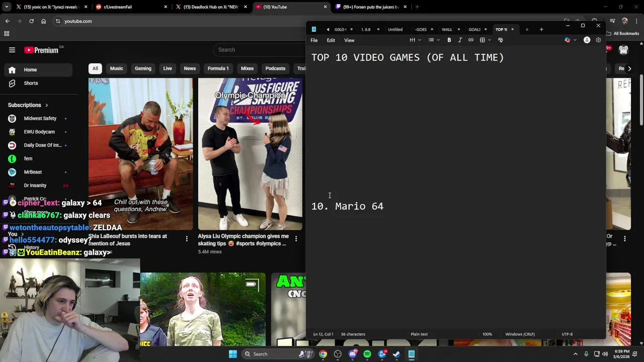Open a new Chrome tab
644x362 pixels.
pos(417,7)
